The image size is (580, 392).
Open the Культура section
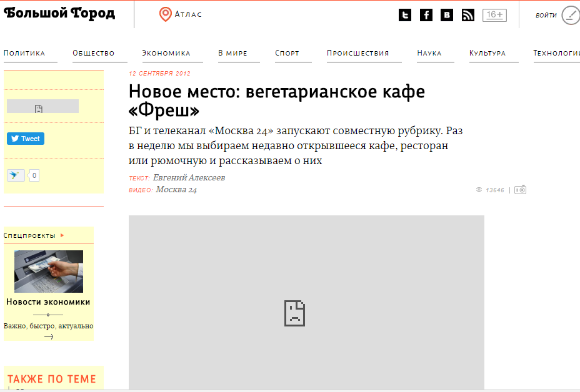coord(487,53)
